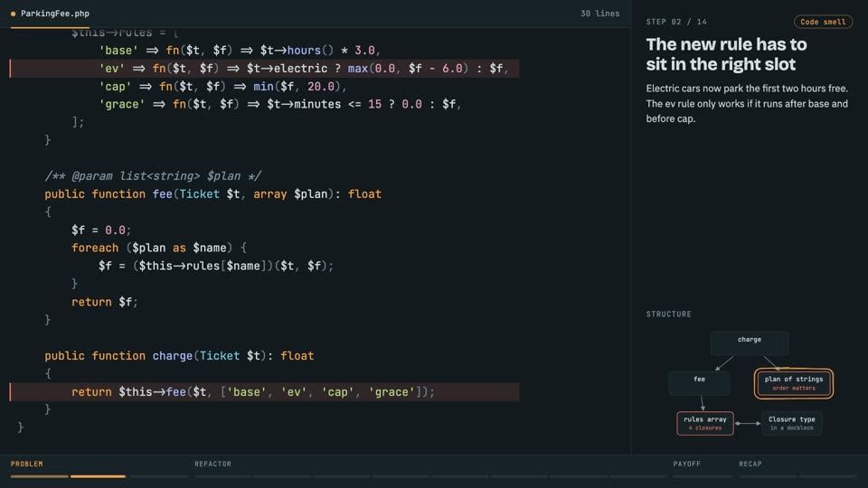
Task: Click the highlighted "return $this->fee" line
Action: point(265,392)
